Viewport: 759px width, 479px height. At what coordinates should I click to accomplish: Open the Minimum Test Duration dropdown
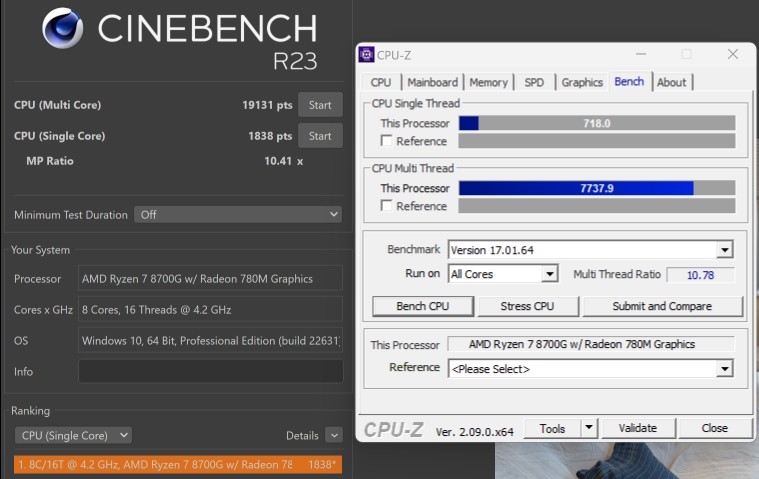pos(238,215)
